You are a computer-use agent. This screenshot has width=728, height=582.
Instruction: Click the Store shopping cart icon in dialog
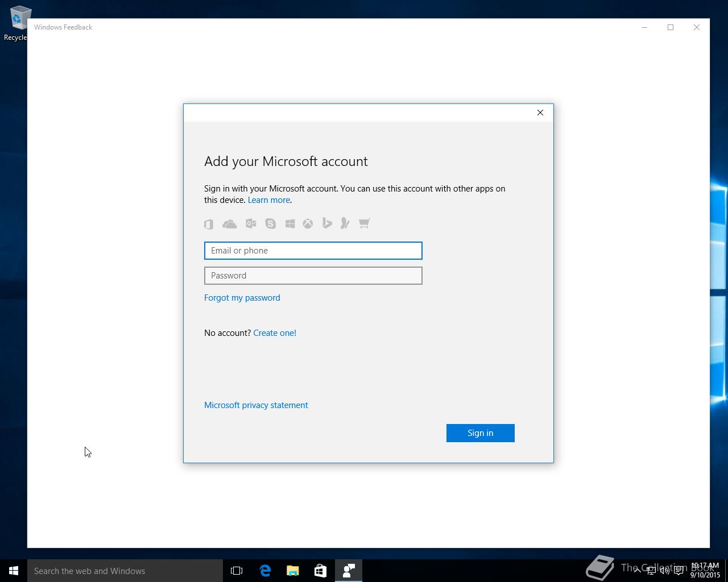click(x=365, y=223)
